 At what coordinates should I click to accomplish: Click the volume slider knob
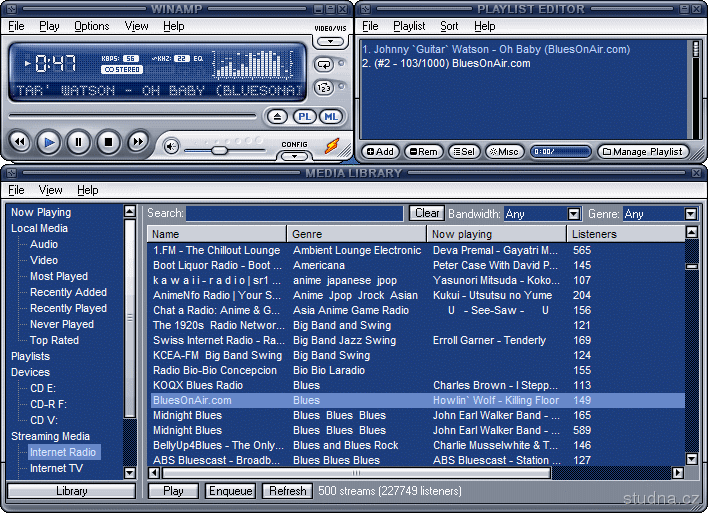[219, 150]
